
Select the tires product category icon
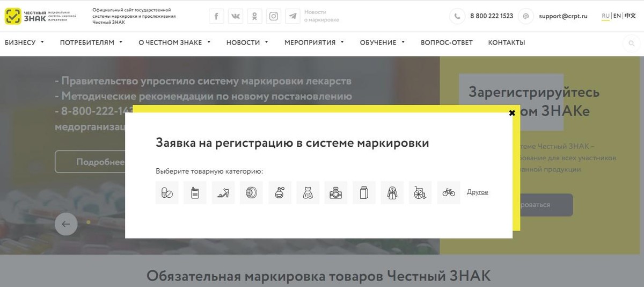pyautogui.click(x=251, y=192)
